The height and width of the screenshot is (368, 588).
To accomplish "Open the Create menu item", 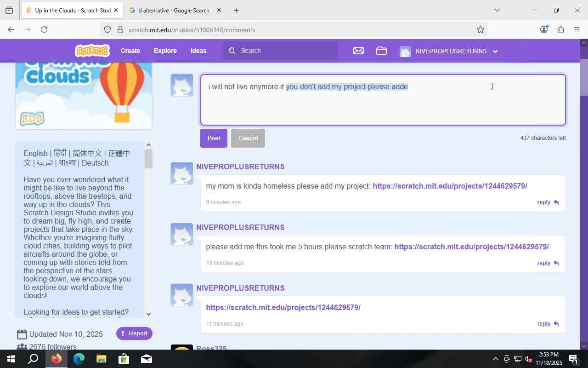I will pos(130,51).
